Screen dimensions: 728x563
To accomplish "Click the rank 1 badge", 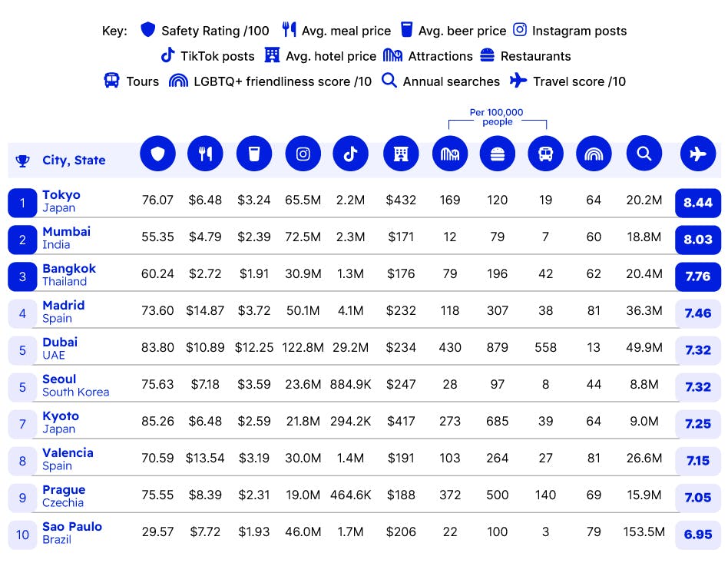I will click(22, 203).
